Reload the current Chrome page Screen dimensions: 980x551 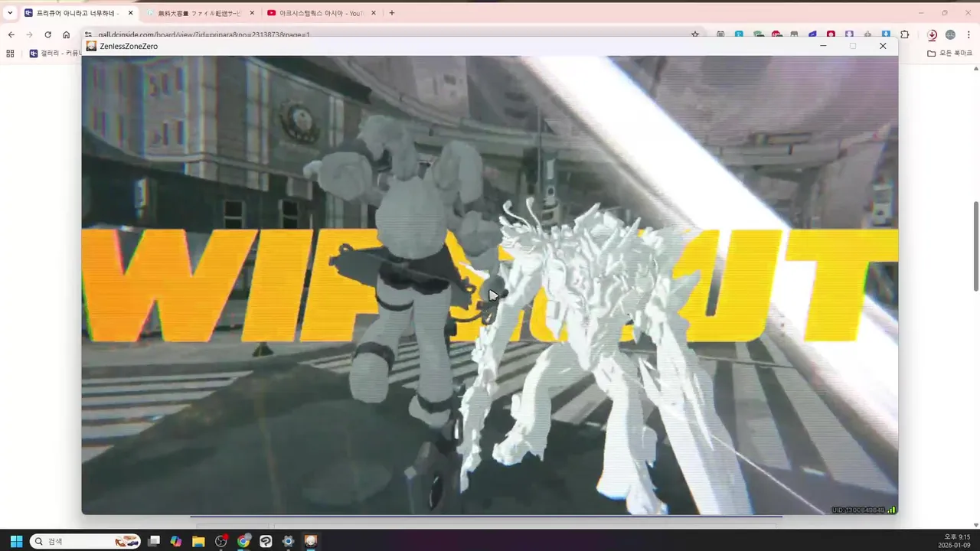click(47, 34)
